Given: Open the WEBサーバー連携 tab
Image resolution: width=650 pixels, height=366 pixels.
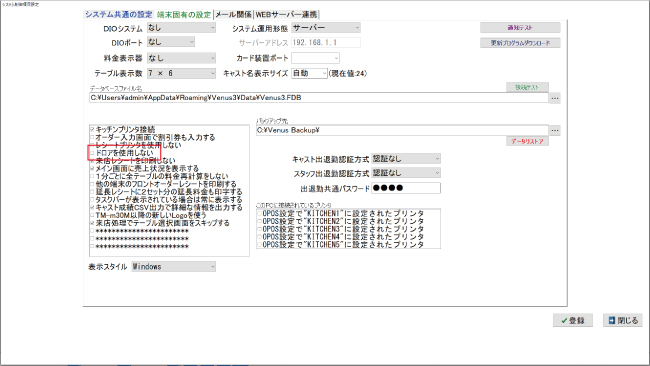Looking at the screenshot, I should [286, 15].
